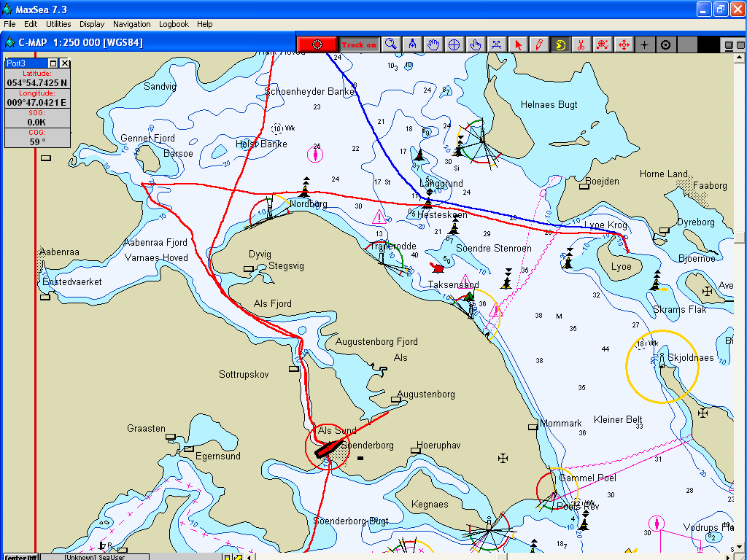
Task: Select the yellow pacman eraser tool
Action: (560, 44)
